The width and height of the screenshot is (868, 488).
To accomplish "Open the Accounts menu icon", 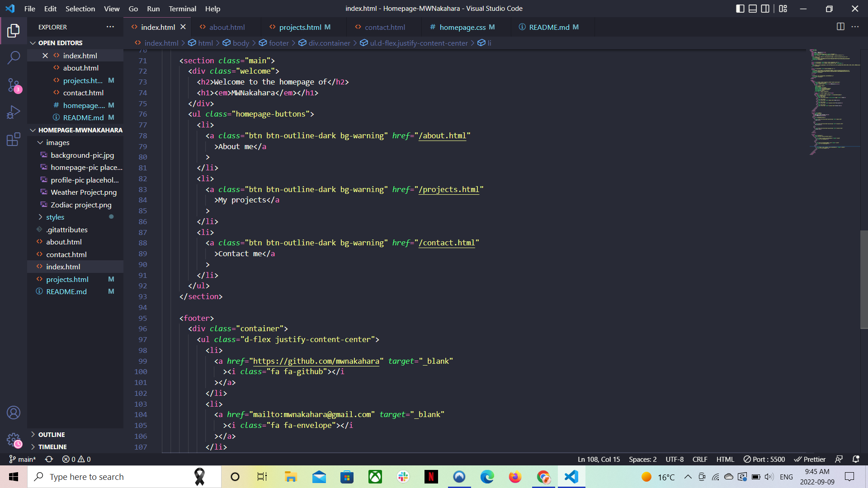I will point(14,413).
